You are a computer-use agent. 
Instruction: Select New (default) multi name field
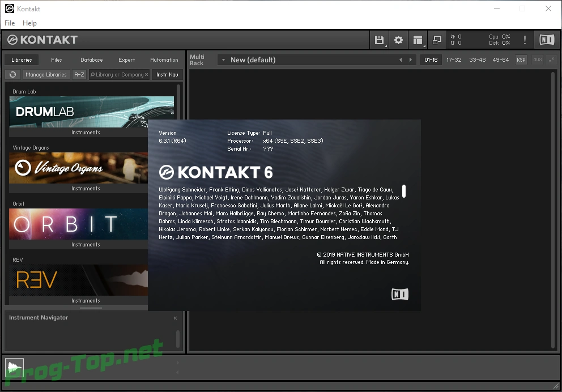(253, 60)
